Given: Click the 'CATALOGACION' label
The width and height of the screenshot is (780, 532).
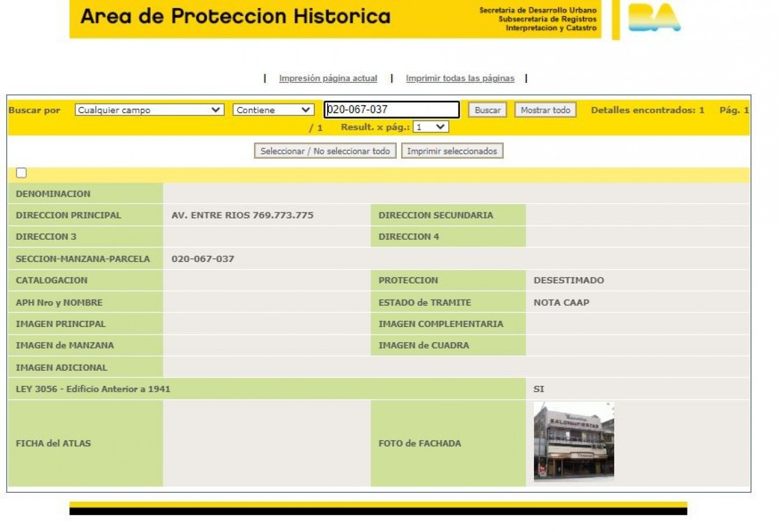Looking at the screenshot, I should point(52,280).
